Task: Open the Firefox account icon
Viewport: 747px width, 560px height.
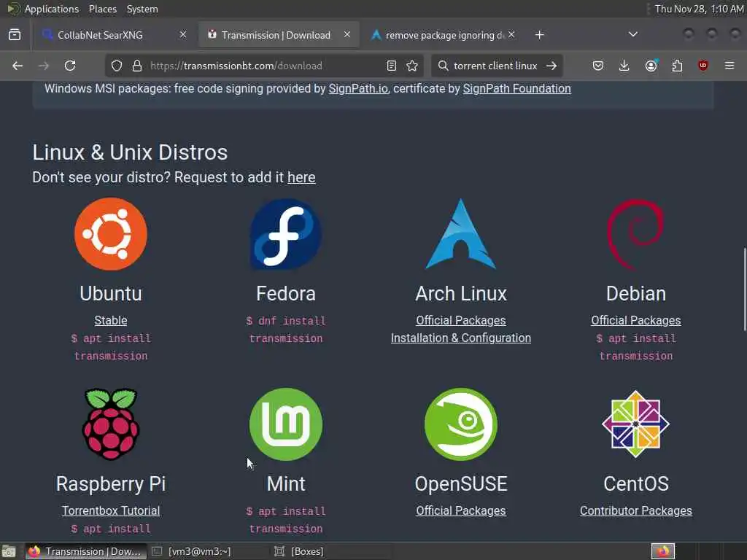Action: tap(651, 66)
